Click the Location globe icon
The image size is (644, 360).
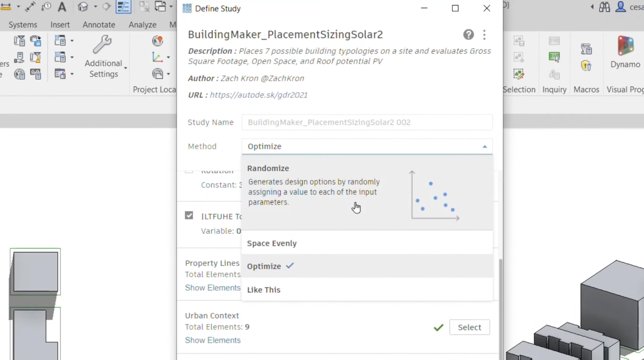(158, 41)
